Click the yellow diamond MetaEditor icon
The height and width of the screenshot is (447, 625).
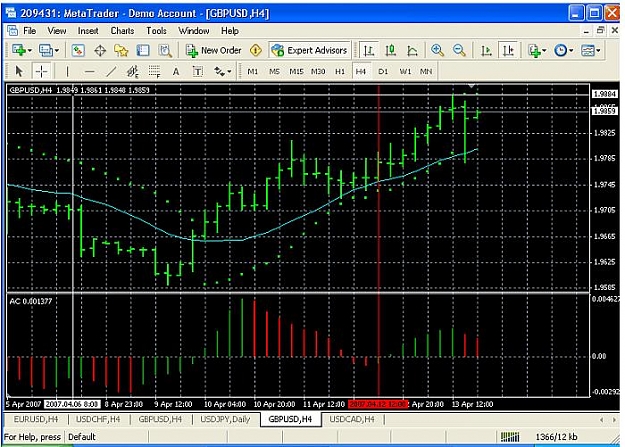click(x=256, y=51)
